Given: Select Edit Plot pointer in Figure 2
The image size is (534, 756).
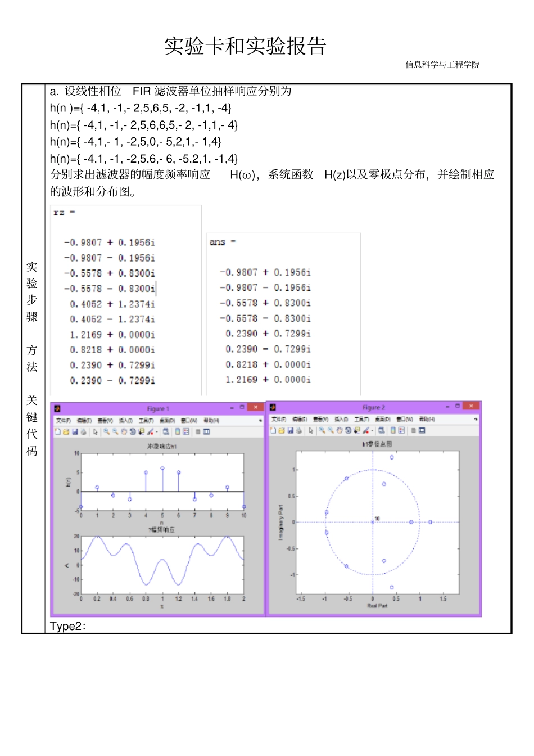Looking at the screenshot, I should [x=311, y=430].
